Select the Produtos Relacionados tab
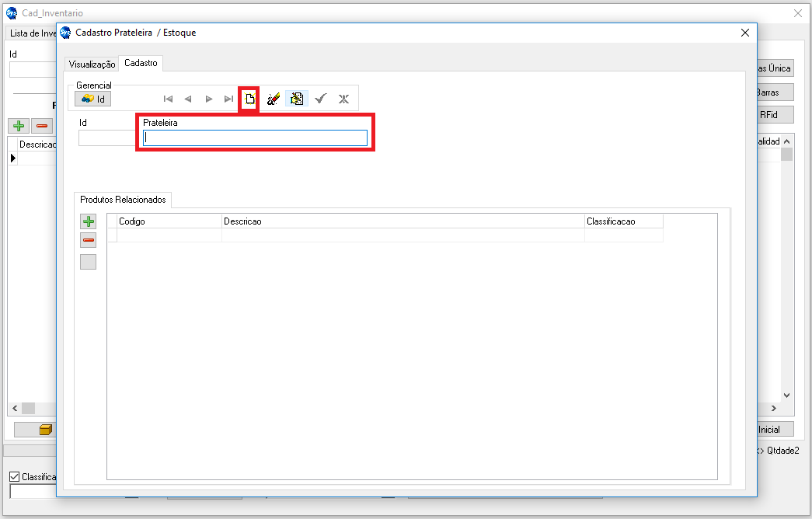 pos(123,200)
